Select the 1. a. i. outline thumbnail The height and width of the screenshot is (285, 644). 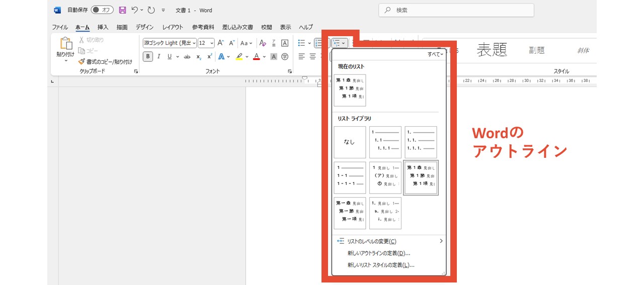[385, 213]
